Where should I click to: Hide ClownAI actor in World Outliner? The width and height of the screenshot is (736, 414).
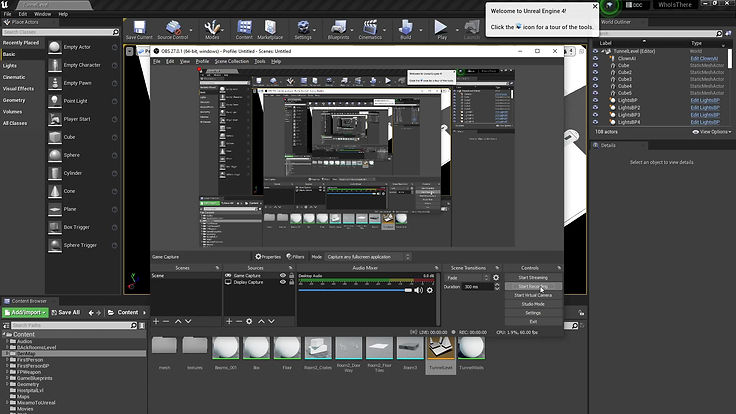(596, 59)
